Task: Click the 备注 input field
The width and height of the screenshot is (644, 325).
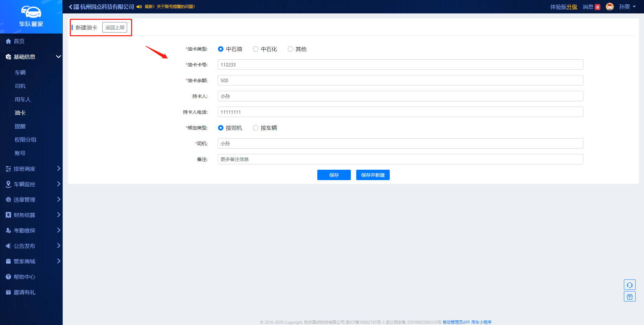Action: (x=400, y=159)
